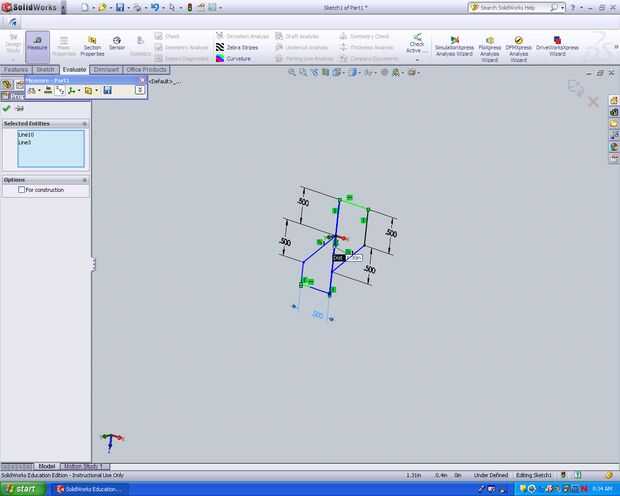620x496 pixels.
Task: Click the FeatureManager design tree tab icon
Action: [x=6, y=84]
